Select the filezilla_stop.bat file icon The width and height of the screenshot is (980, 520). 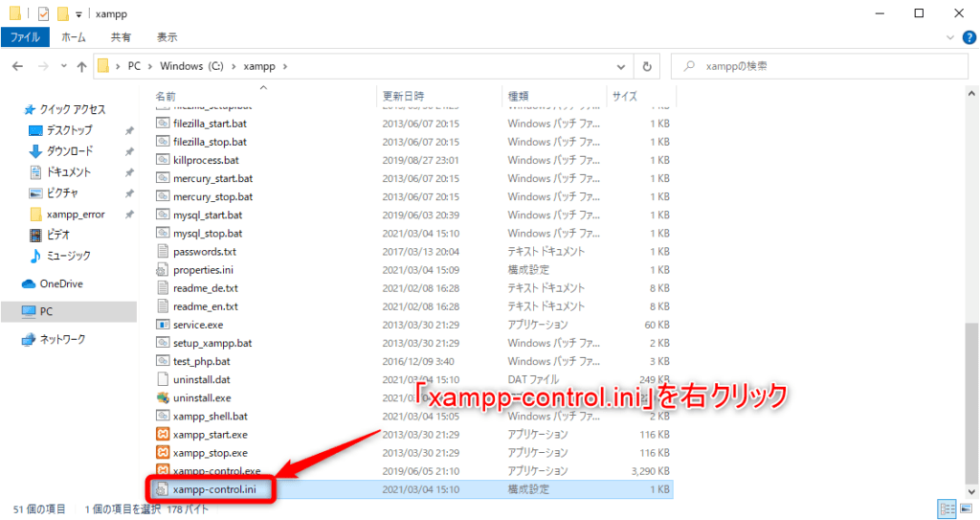pos(163,142)
